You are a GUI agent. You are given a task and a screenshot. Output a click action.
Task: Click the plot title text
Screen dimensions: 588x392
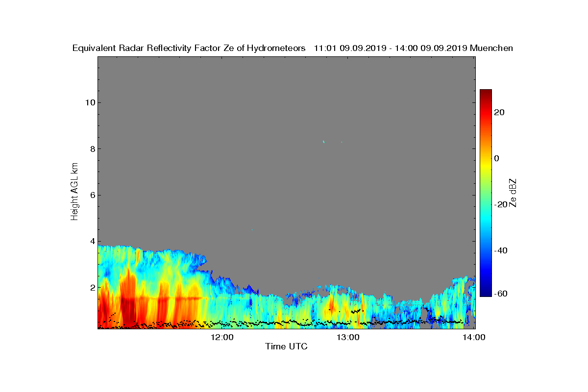(x=293, y=48)
